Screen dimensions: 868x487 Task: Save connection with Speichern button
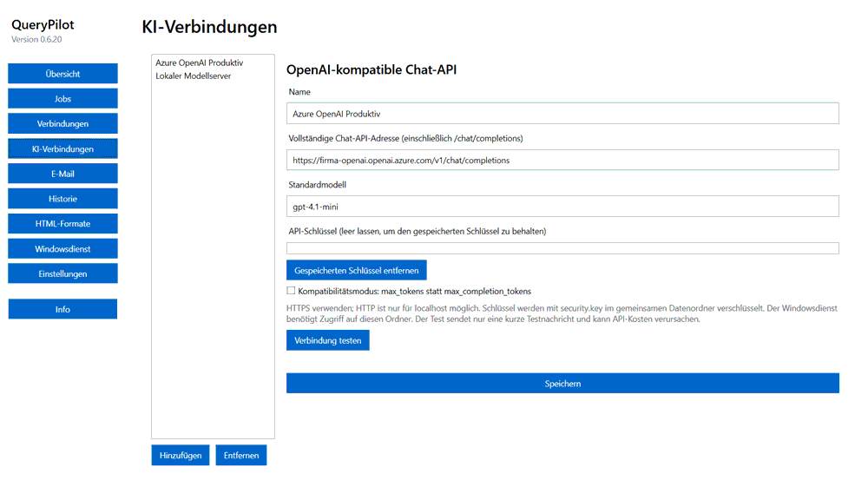pos(562,384)
